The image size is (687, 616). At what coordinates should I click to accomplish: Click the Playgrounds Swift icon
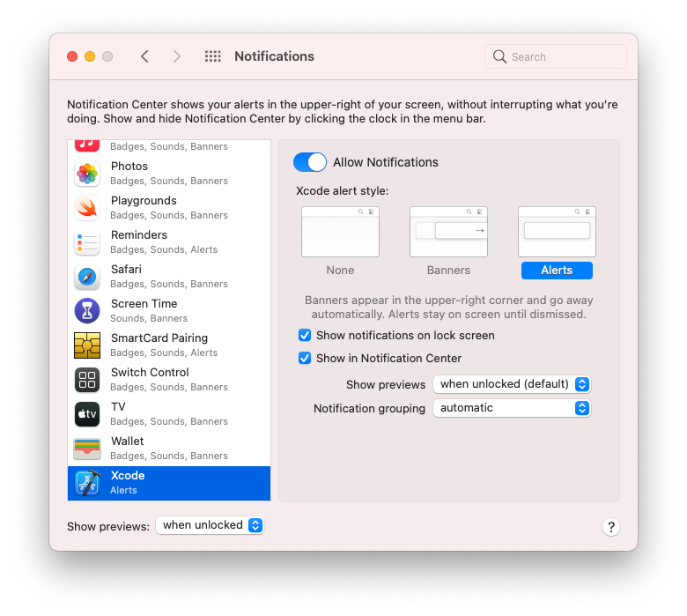click(87, 208)
